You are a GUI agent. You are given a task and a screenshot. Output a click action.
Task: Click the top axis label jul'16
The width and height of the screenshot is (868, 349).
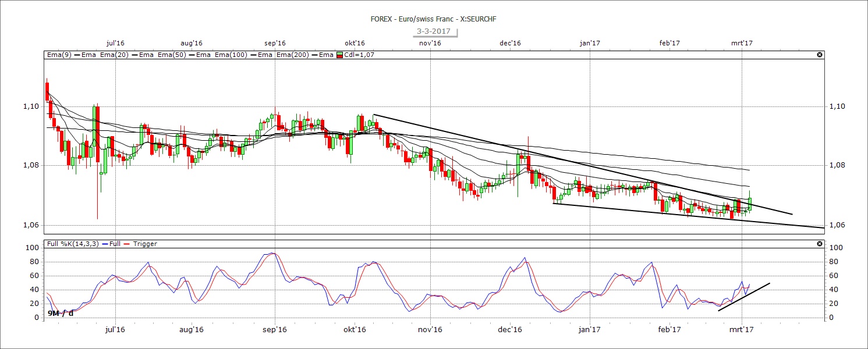(115, 43)
